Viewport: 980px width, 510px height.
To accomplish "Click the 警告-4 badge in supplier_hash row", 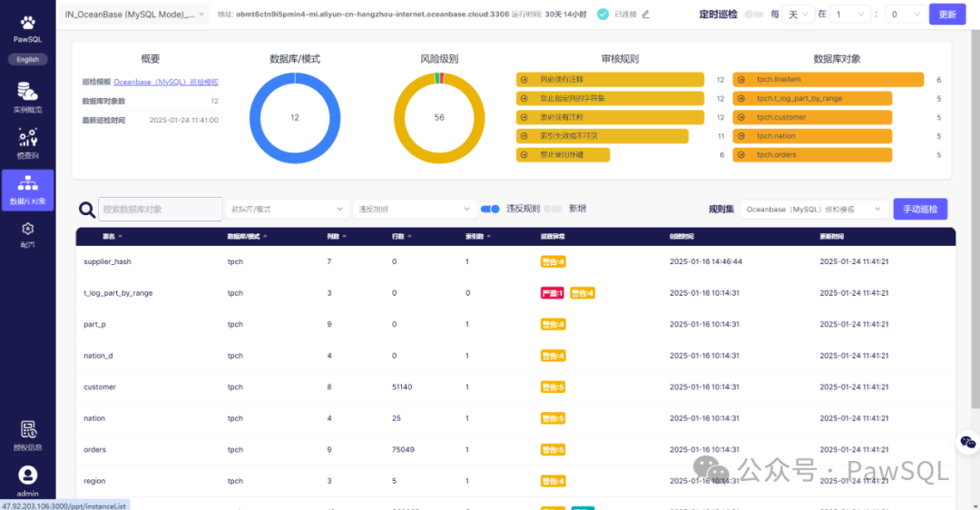I will click(x=553, y=262).
